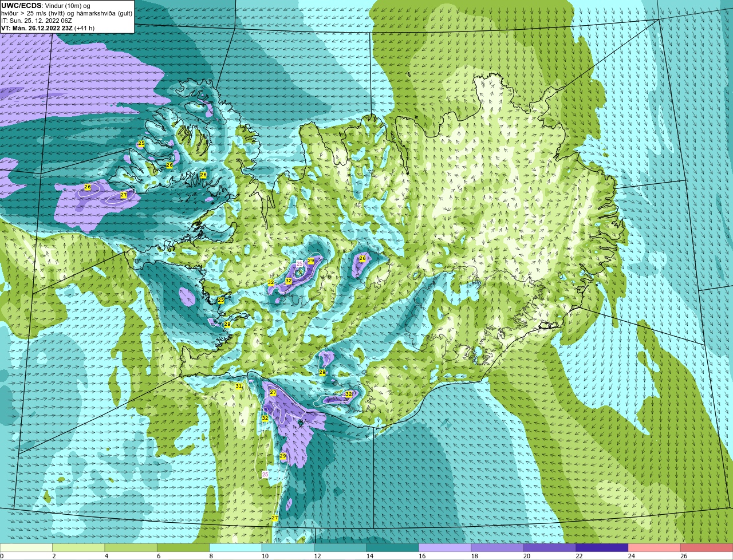Pick the 8–10 m/s pale cyan swatch

(235, 548)
